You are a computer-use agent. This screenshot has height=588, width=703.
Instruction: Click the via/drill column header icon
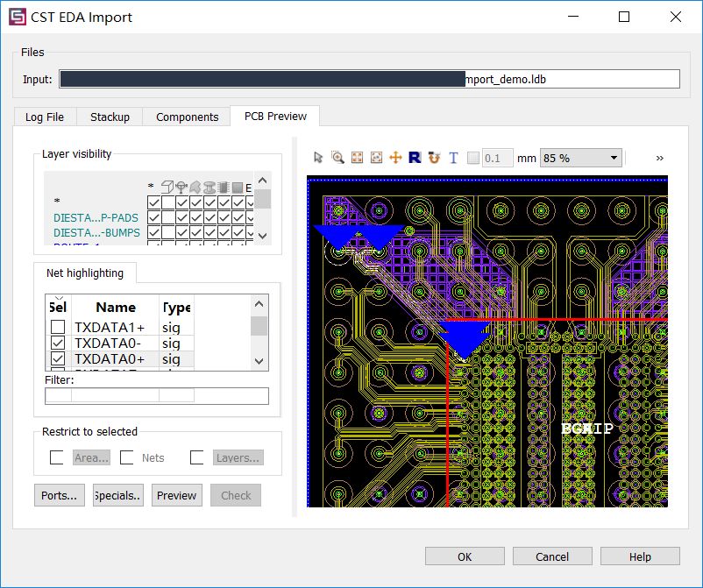(181, 187)
